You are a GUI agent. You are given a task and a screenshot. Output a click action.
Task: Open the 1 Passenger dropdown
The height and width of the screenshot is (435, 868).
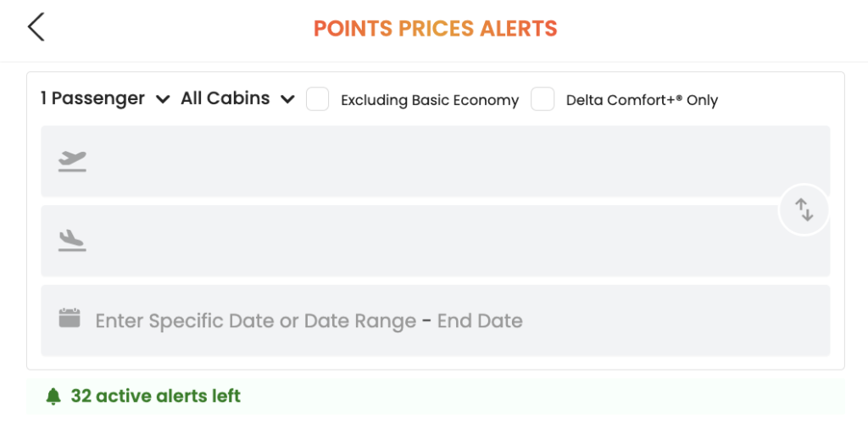click(x=93, y=98)
